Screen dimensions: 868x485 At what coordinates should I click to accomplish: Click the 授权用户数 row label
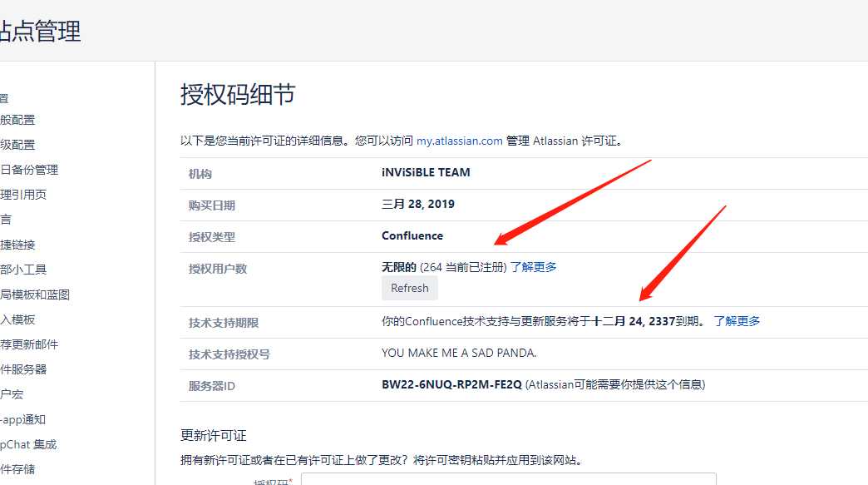point(218,269)
